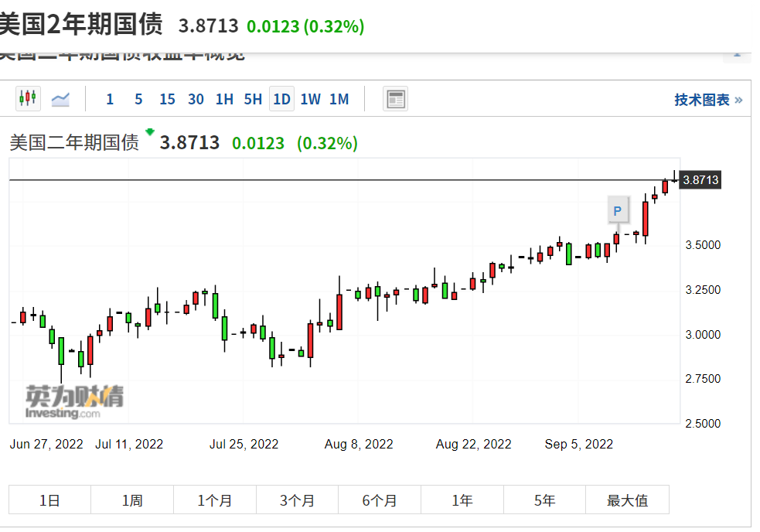
Task: Select the 15 minute interval button
Action: pos(167,99)
